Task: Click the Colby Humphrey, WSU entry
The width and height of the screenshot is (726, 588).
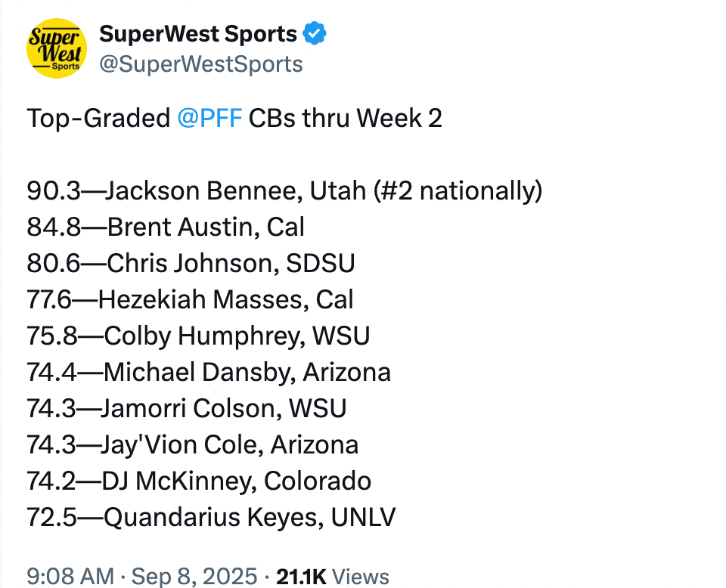Action: pos(198,336)
